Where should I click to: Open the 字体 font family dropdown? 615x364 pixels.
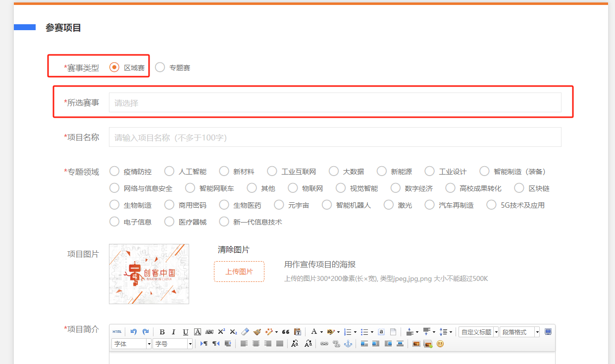[132, 344]
